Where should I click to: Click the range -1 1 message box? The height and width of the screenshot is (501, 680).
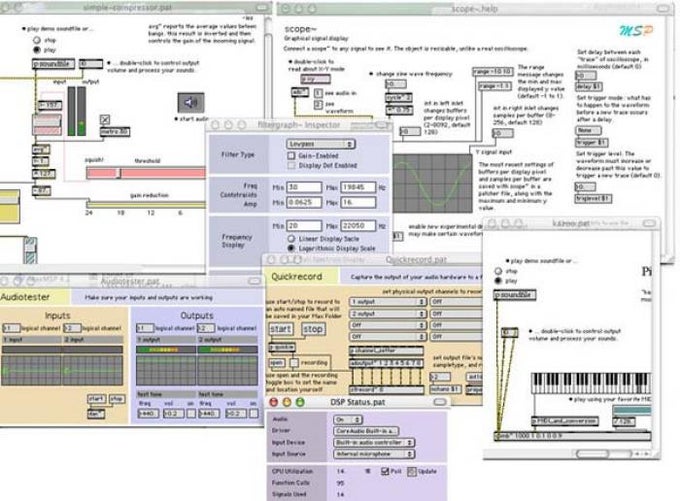point(495,86)
